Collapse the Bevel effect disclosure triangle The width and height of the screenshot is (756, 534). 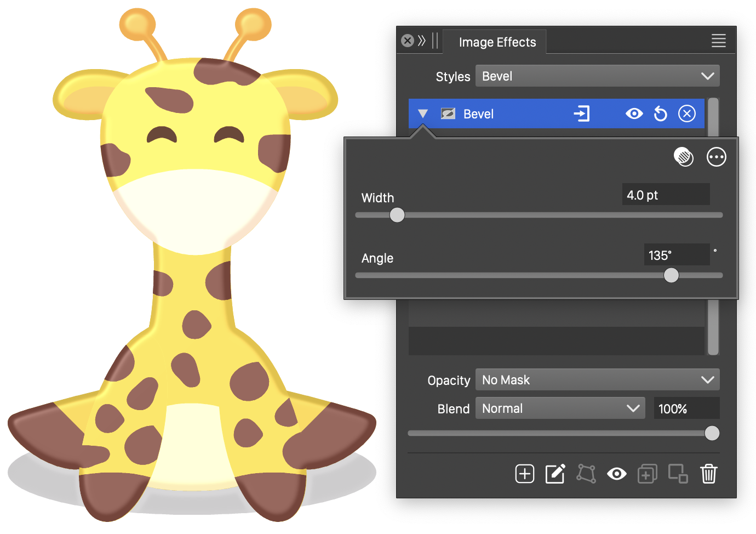422,114
